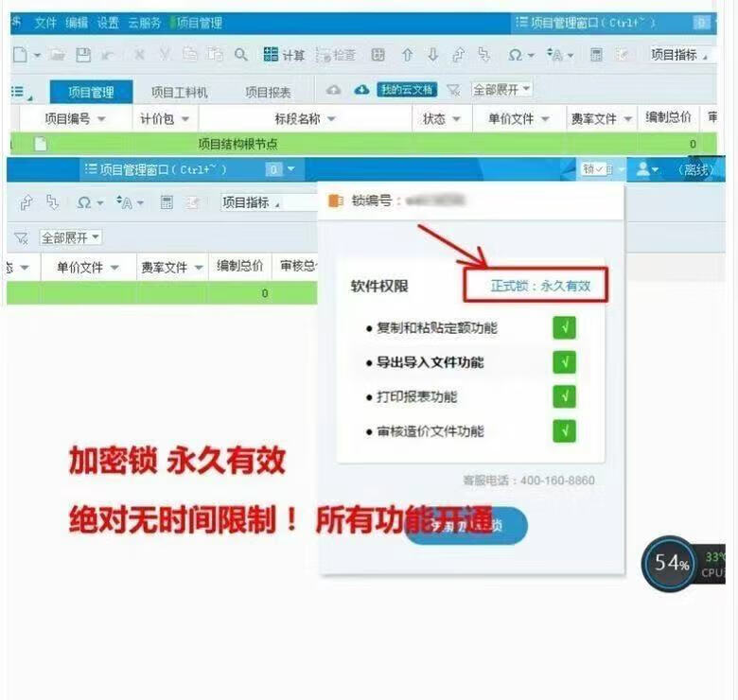This screenshot has width=738, height=700.
Task: Click the Ω symbol icon in lower window
Action: point(84,202)
